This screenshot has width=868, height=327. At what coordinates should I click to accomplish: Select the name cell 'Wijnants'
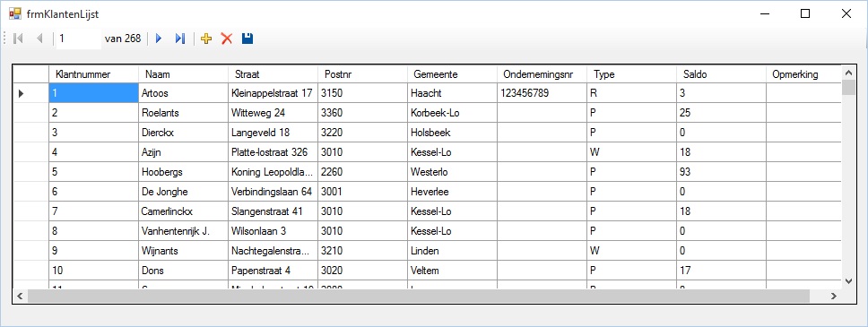coord(183,251)
